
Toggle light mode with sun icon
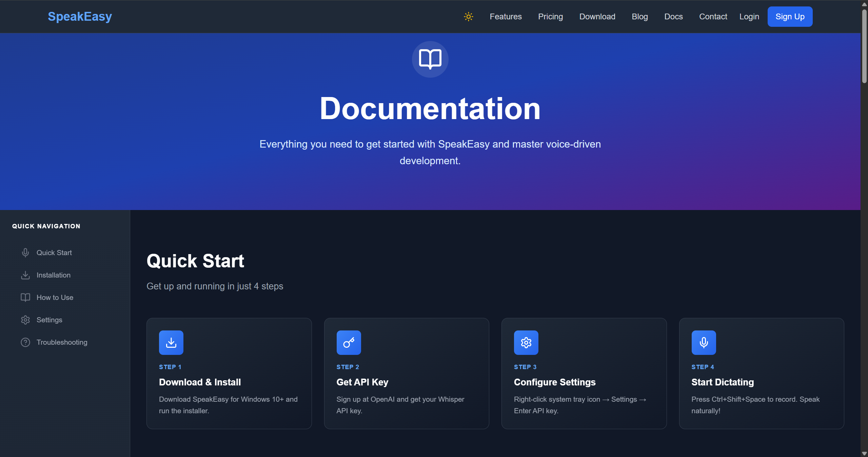pyautogui.click(x=468, y=17)
